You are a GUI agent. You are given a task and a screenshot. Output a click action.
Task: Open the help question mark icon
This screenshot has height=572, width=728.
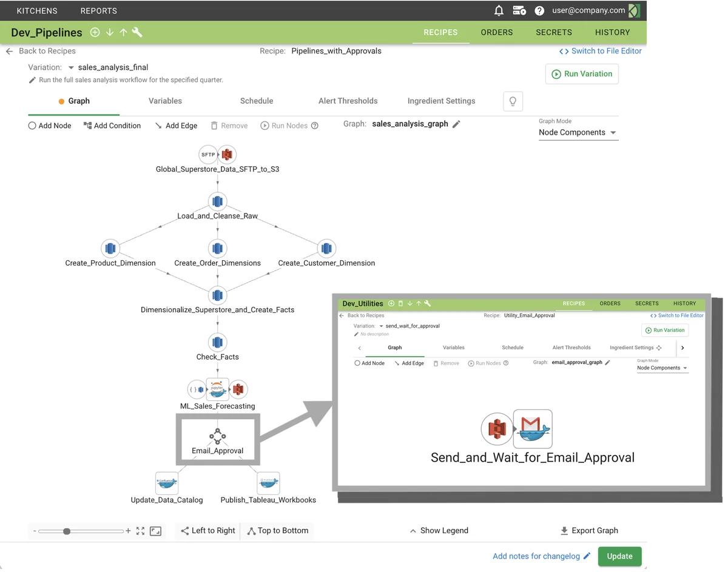539,11
